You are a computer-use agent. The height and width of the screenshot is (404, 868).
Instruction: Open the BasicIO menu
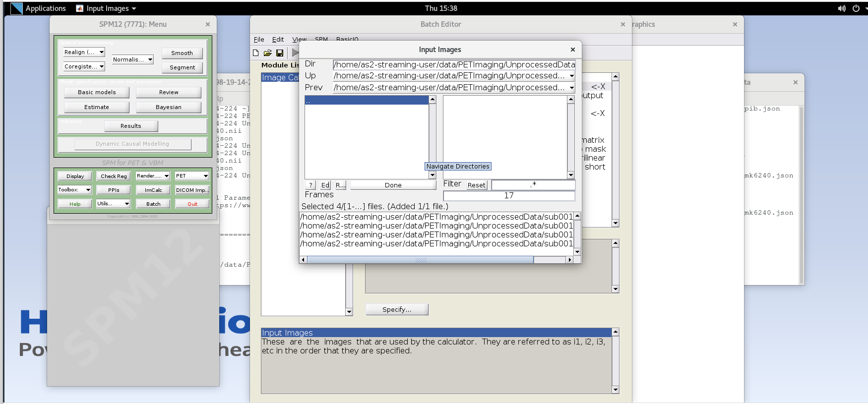pyautogui.click(x=347, y=40)
